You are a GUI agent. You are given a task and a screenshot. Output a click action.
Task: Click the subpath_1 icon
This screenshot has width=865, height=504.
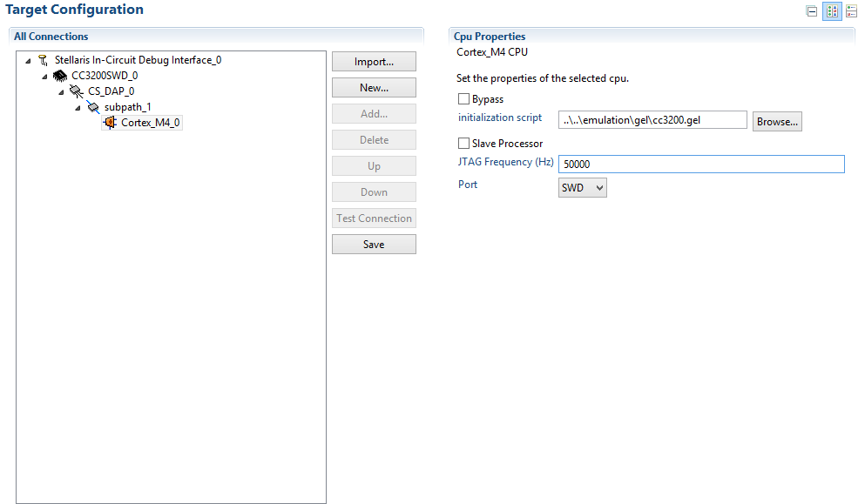[x=92, y=107]
